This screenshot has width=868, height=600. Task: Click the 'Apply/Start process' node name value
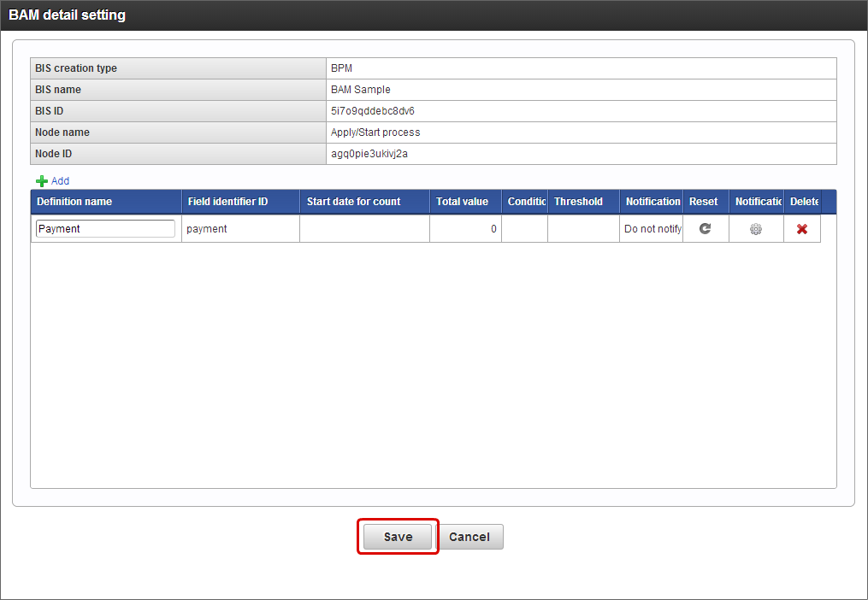pyautogui.click(x=375, y=132)
